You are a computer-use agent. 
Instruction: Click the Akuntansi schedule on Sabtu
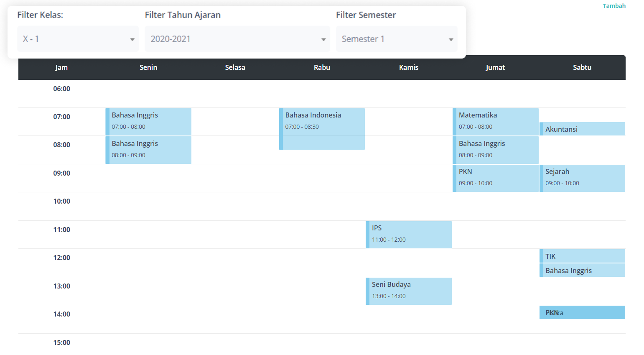click(x=582, y=129)
